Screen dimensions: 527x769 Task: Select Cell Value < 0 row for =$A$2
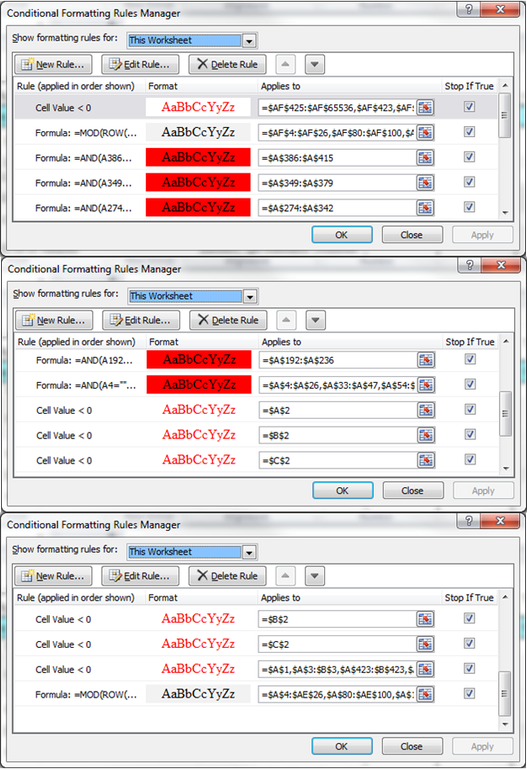(257, 410)
